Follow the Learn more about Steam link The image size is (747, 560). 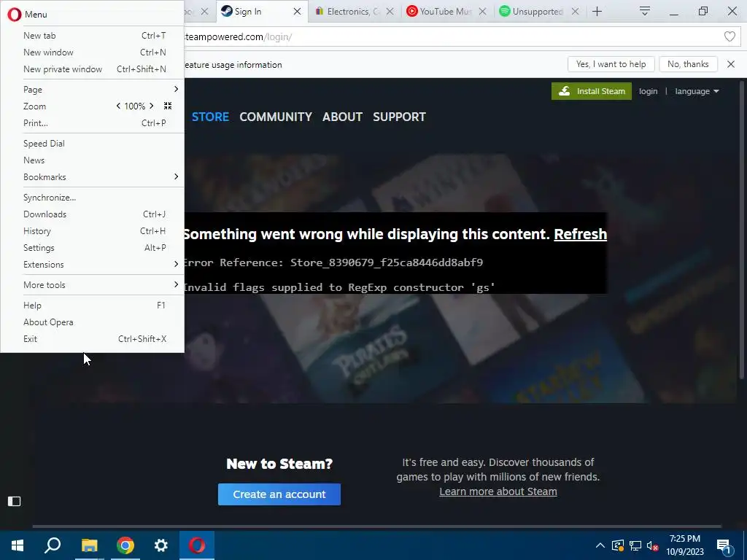pos(498,491)
